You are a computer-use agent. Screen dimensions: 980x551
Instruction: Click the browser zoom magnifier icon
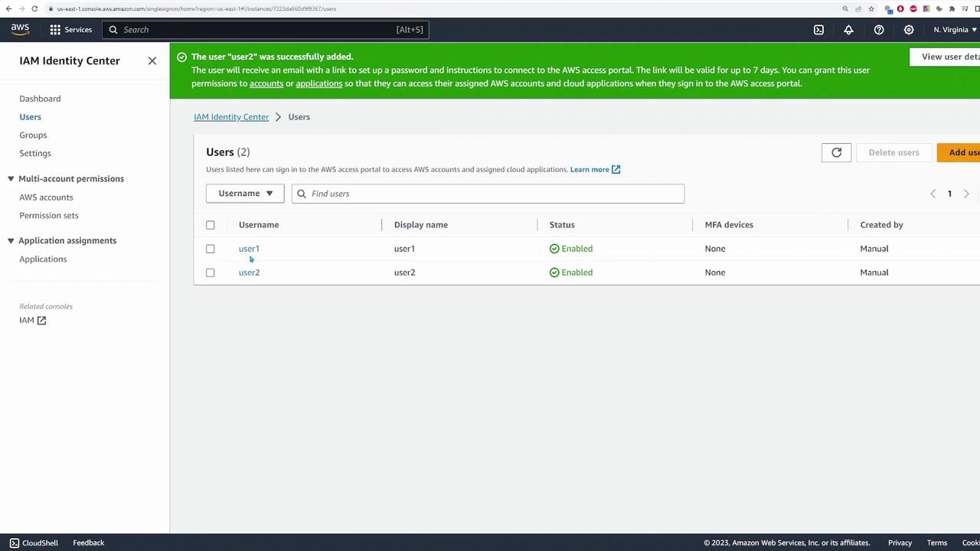click(845, 8)
